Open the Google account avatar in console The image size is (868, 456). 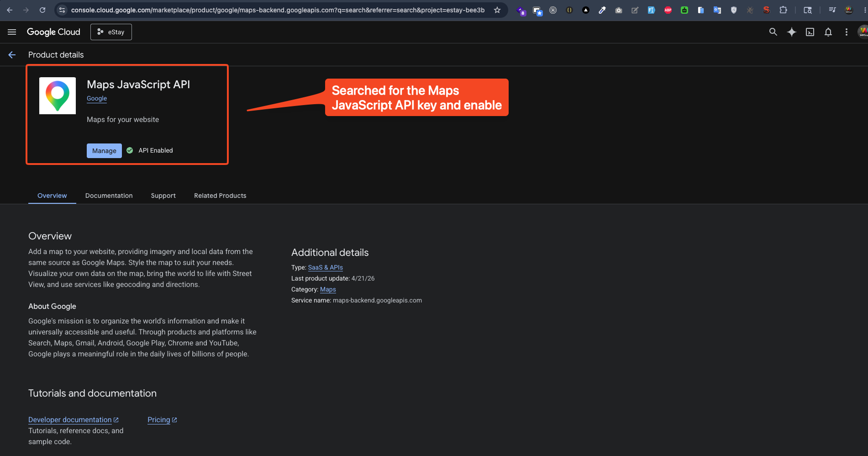(x=863, y=32)
